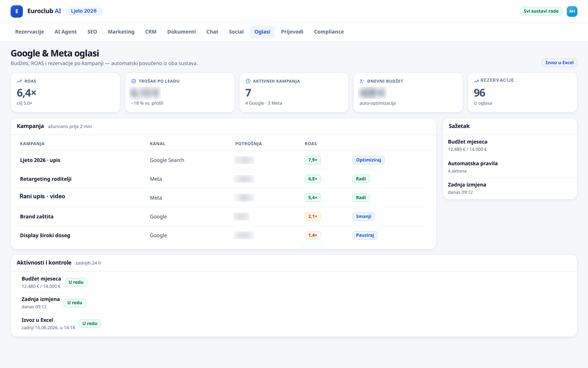Click the POTROŠNJA column header
This screenshot has width=588, height=368.
(248, 144)
